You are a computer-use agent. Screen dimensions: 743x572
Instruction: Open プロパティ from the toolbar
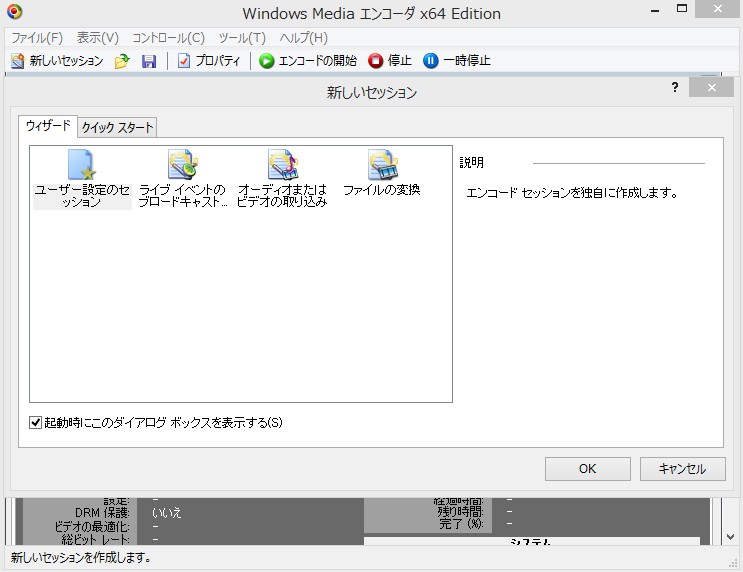[x=209, y=61]
